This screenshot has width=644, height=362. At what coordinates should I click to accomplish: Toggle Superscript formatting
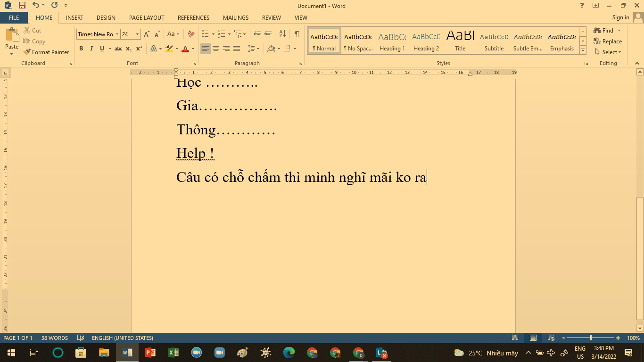point(139,49)
